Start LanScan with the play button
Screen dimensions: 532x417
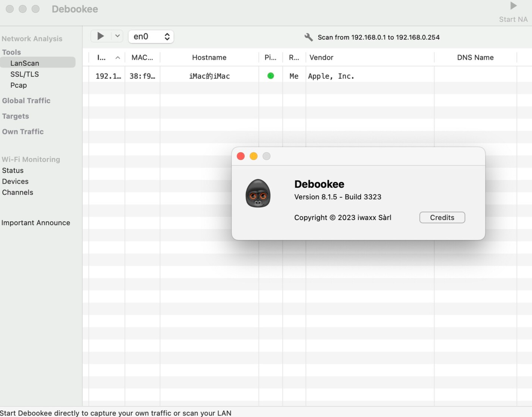(100, 36)
